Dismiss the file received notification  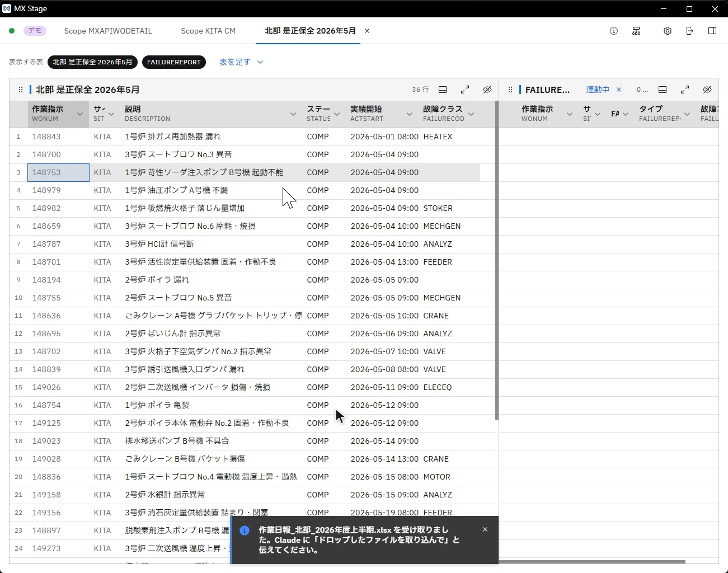tap(485, 529)
